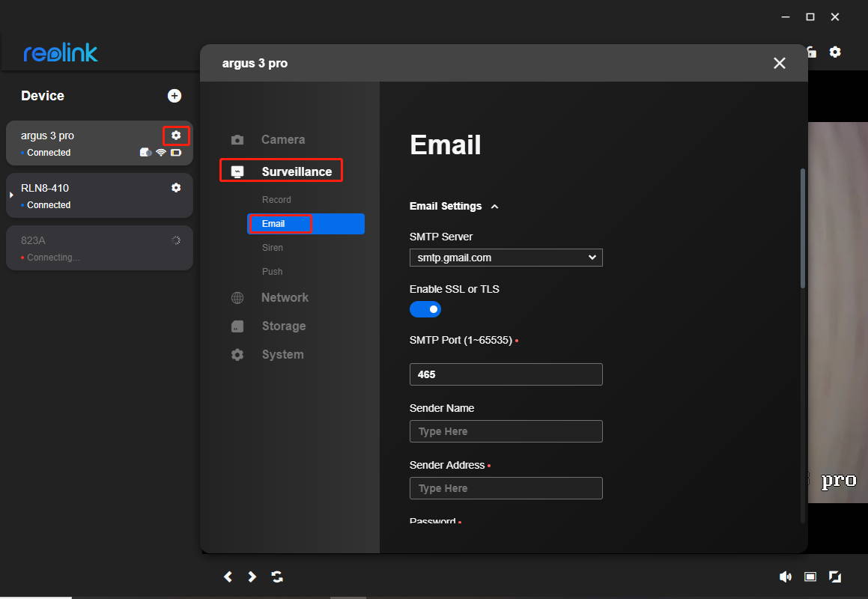Click the Wi-Fi signal icon for argus 3 pro
The image size is (868, 599).
161,152
